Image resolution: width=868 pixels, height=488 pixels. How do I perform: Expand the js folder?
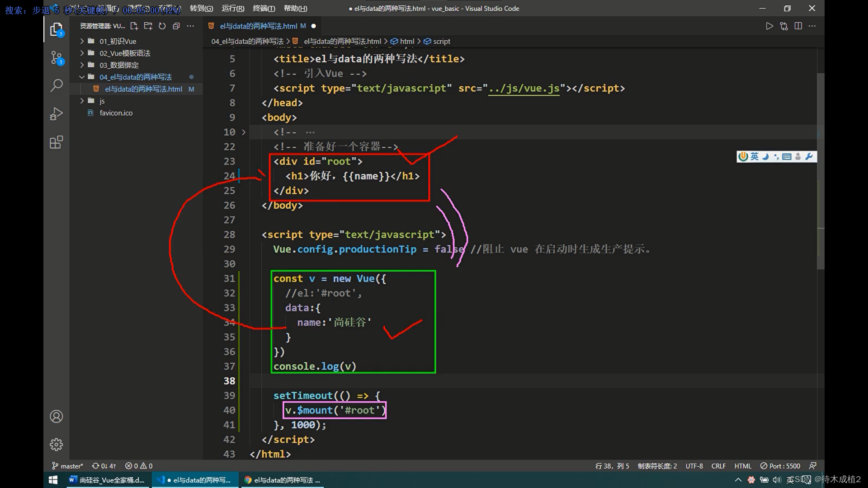click(136, 101)
